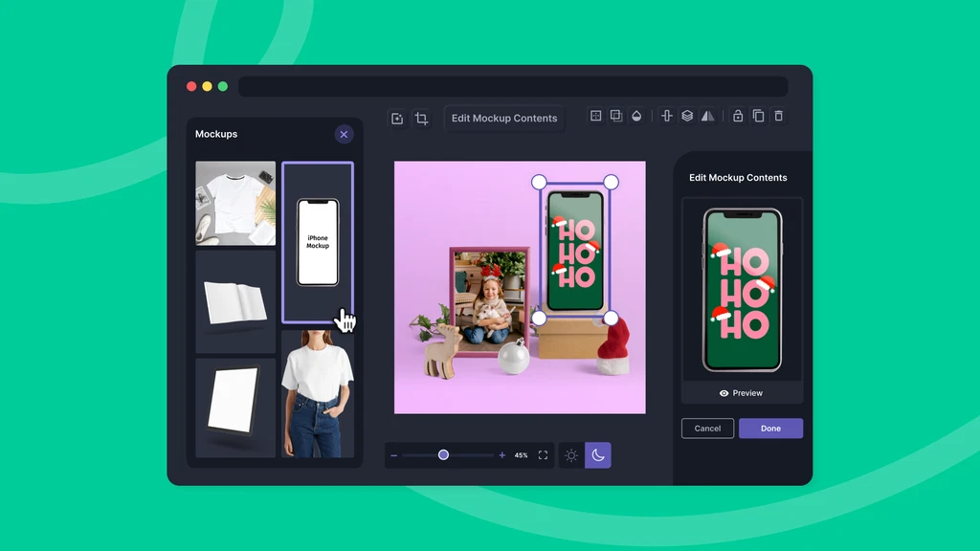Click the Done button

[770, 429]
